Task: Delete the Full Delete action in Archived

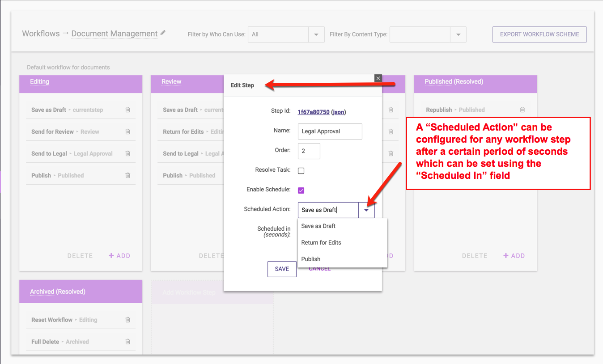Action: (x=127, y=342)
